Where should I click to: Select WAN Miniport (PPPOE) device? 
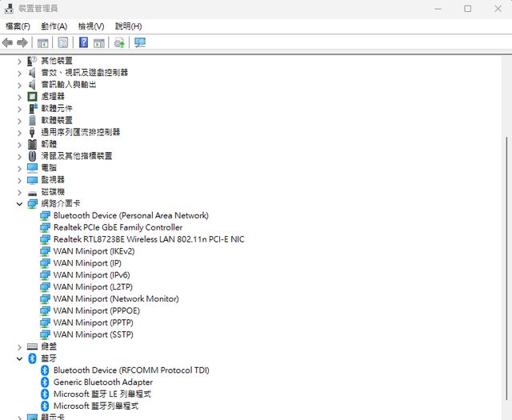tap(96, 310)
